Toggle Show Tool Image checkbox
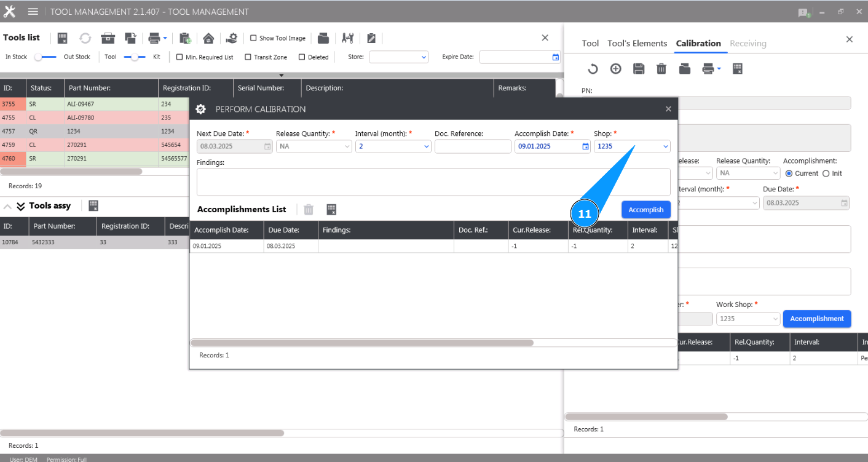The image size is (868, 462). (253, 38)
